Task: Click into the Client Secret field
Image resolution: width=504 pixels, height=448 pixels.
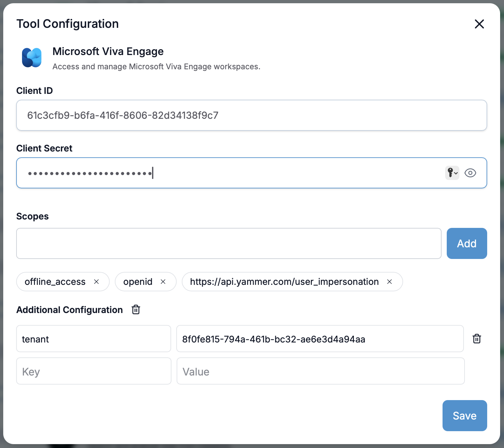Action: click(x=226, y=173)
